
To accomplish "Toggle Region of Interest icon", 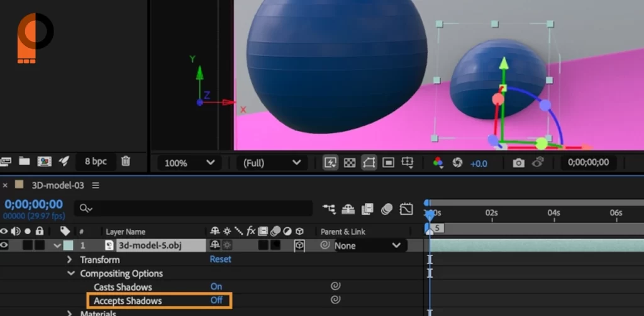I will (388, 163).
